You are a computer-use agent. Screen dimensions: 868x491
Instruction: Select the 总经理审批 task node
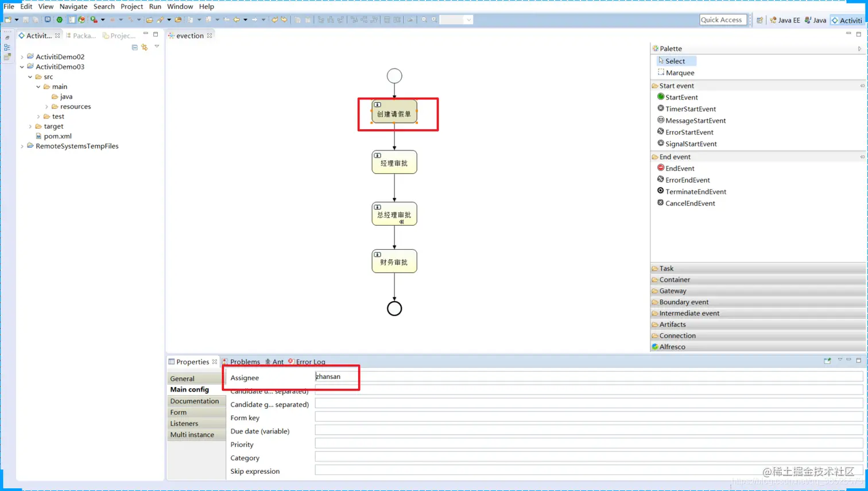click(x=394, y=214)
